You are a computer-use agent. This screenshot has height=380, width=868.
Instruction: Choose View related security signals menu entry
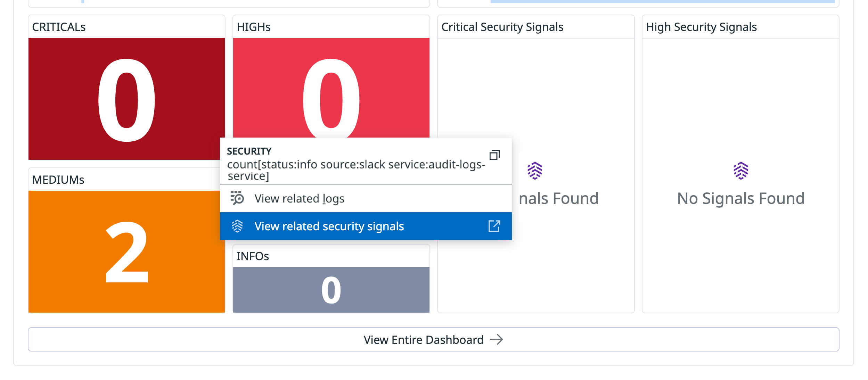click(329, 226)
